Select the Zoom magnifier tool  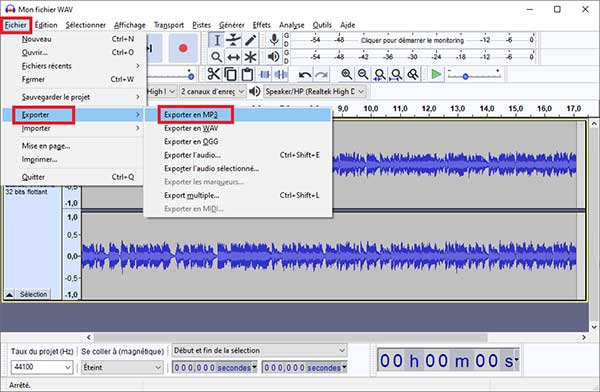point(217,57)
